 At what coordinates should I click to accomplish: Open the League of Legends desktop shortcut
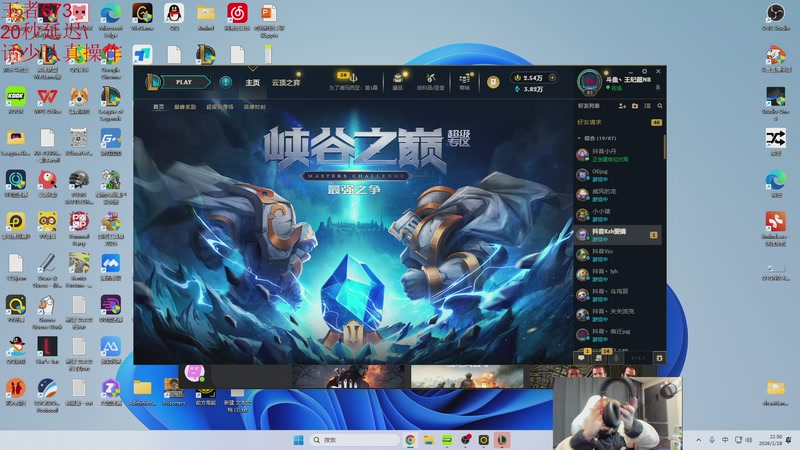pos(111,103)
